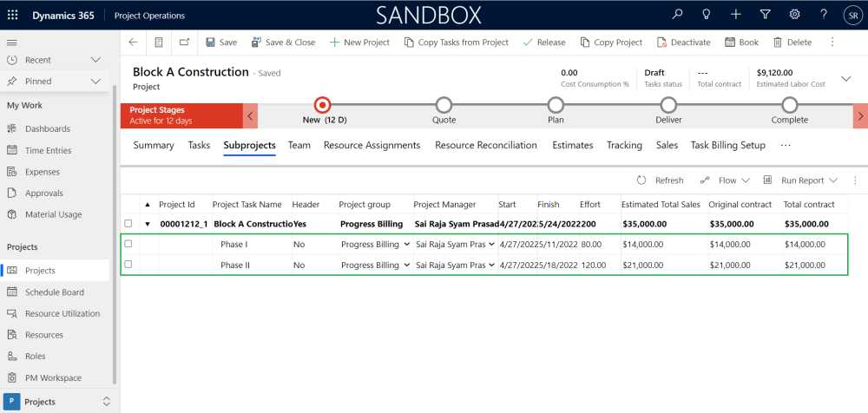Click the search magnifier icon in header
Screen dimensions: 868x413
677,15
